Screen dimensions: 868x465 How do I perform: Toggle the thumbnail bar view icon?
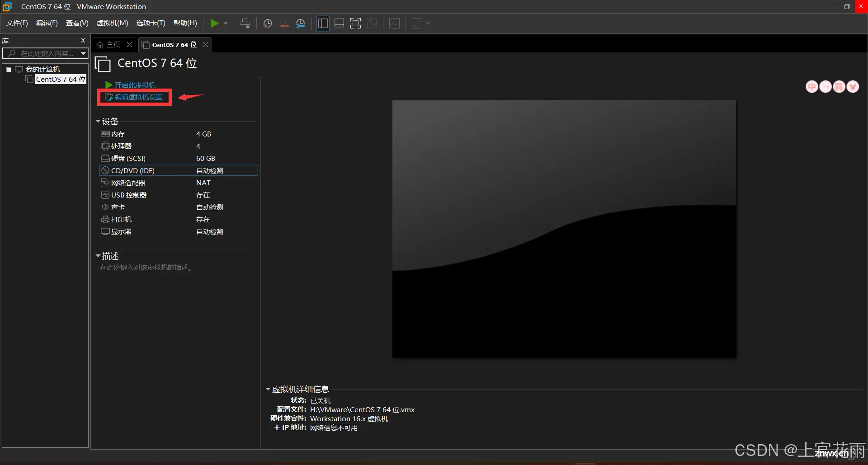point(339,23)
